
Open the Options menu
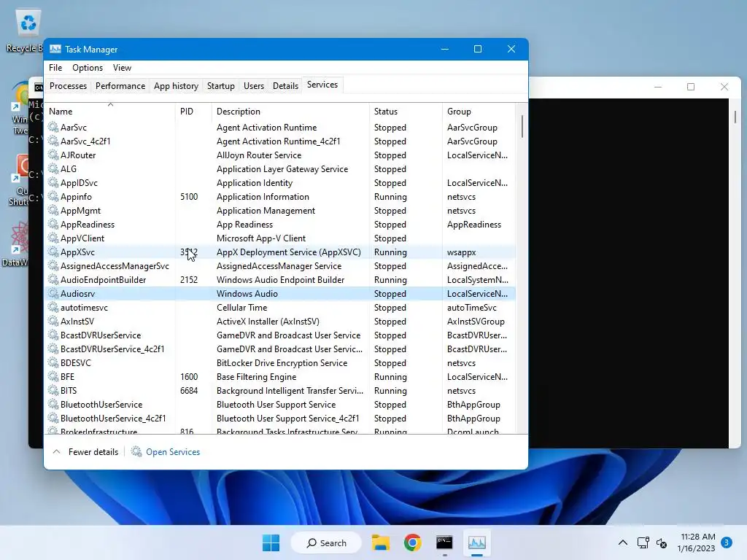[x=88, y=68]
